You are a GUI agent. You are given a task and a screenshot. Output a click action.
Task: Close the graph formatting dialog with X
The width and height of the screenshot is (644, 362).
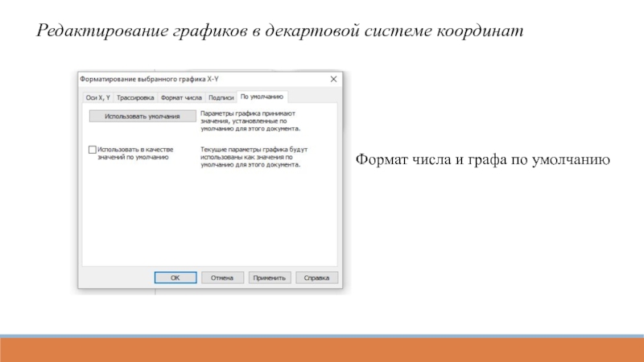tap(333, 79)
